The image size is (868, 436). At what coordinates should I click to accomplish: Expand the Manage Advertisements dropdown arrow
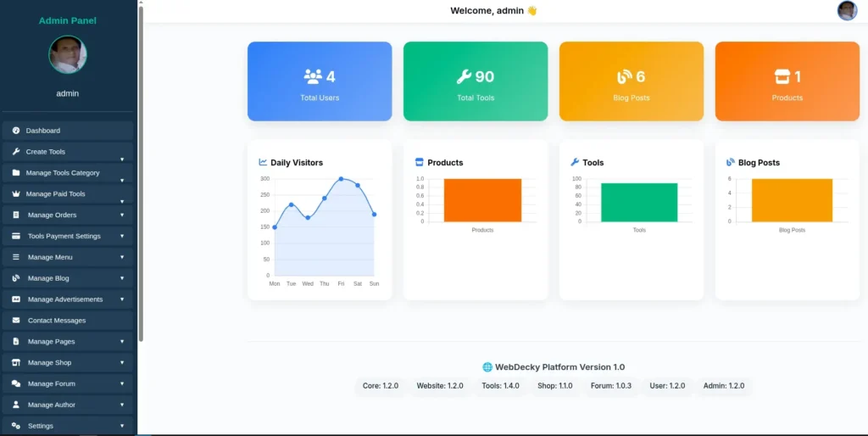(122, 299)
